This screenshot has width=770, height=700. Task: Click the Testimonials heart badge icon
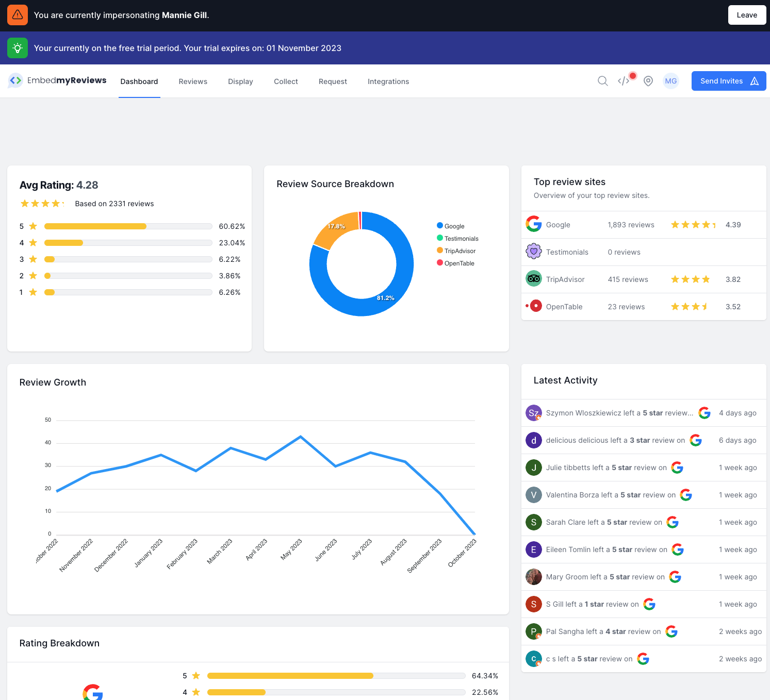534,252
